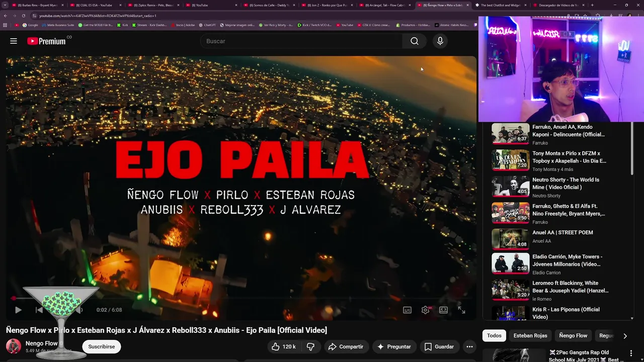Save video with Guardar button

pyautogui.click(x=439, y=346)
